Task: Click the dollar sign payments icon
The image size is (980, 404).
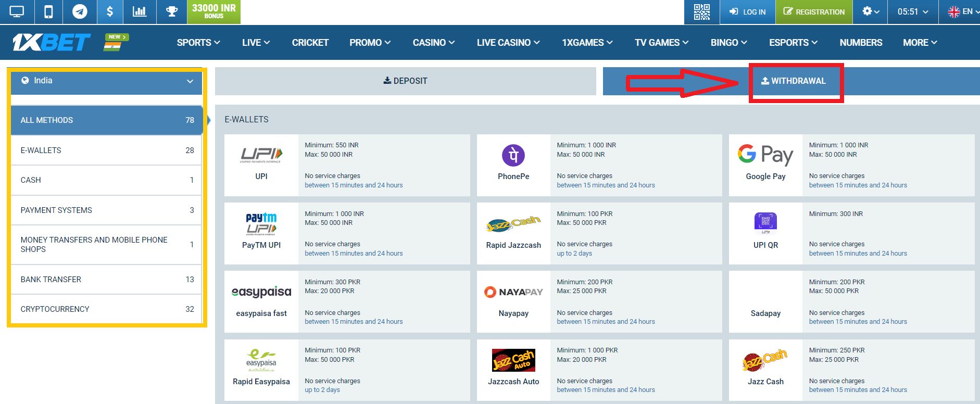Action: click(109, 11)
